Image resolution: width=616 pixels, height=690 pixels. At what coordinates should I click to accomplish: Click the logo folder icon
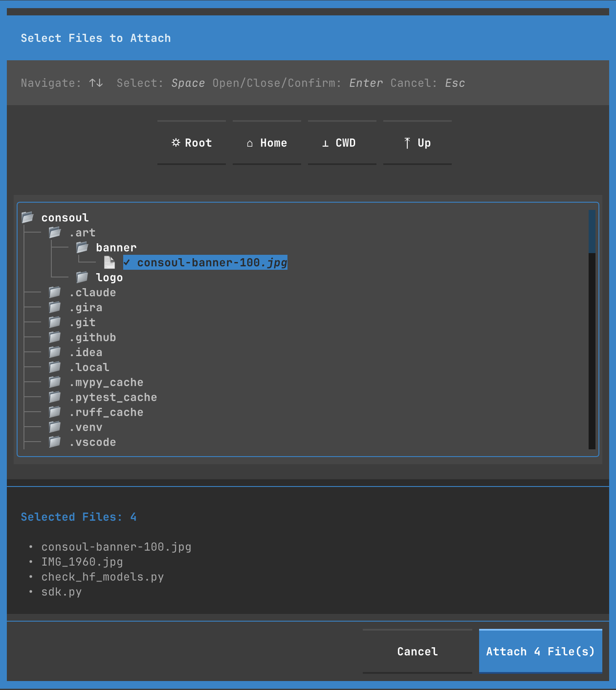click(x=82, y=277)
